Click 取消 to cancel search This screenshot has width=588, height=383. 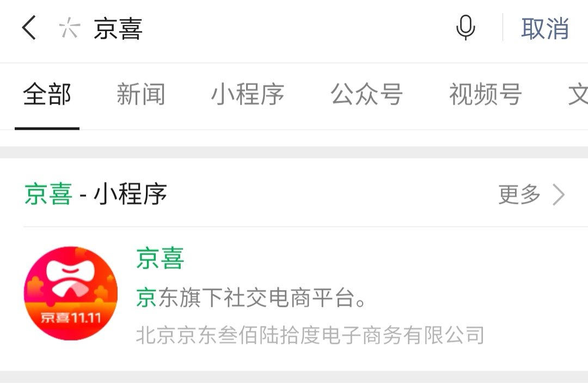point(545,28)
